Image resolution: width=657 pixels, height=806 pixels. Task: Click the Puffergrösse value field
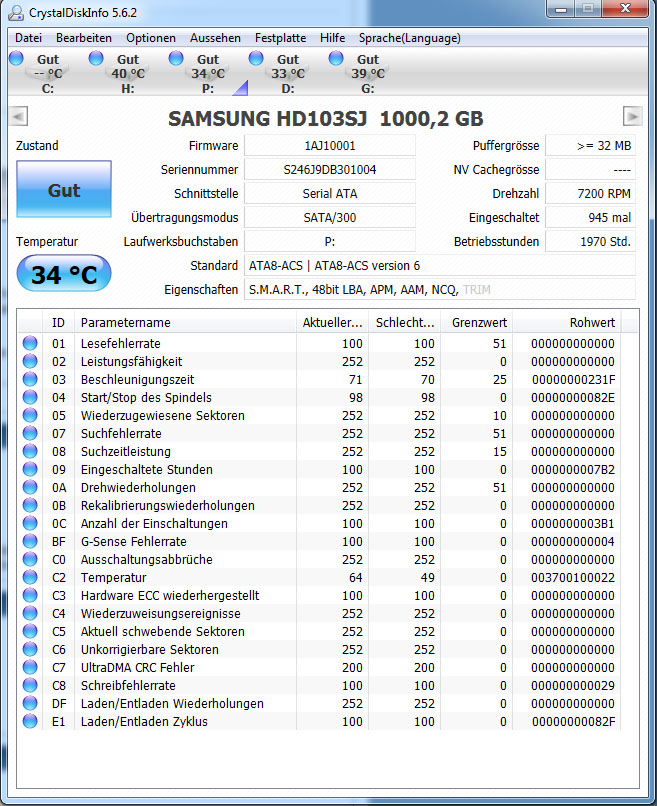(590, 145)
